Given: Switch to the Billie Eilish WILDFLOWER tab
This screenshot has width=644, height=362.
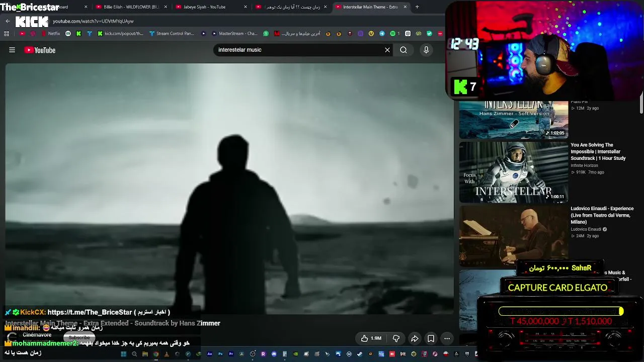Looking at the screenshot, I should [x=131, y=7].
